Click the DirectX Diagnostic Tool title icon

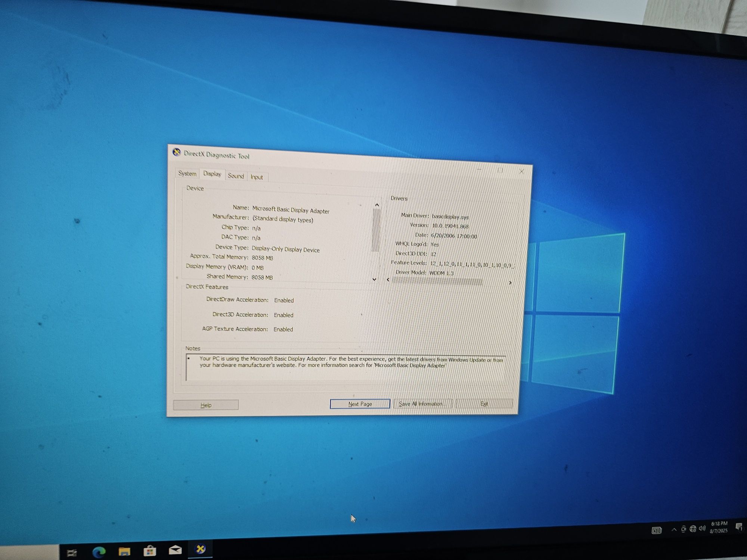pyautogui.click(x=177, y=152)
